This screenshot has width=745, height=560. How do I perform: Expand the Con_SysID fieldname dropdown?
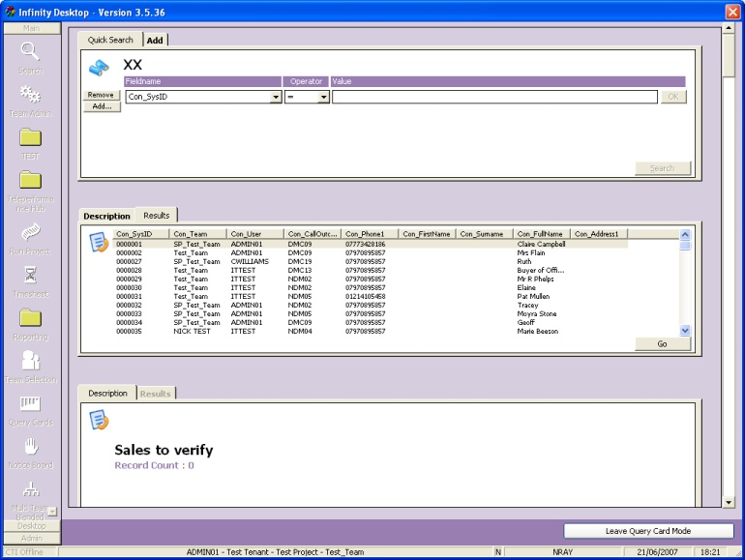[x=276, y=97]
